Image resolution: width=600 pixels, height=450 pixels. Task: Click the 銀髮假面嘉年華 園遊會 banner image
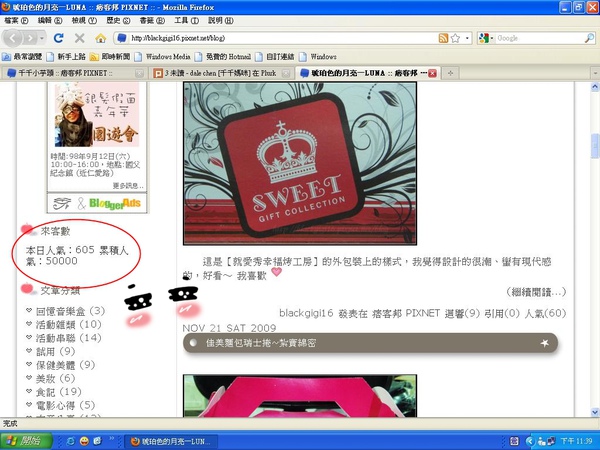pos(97,114)
